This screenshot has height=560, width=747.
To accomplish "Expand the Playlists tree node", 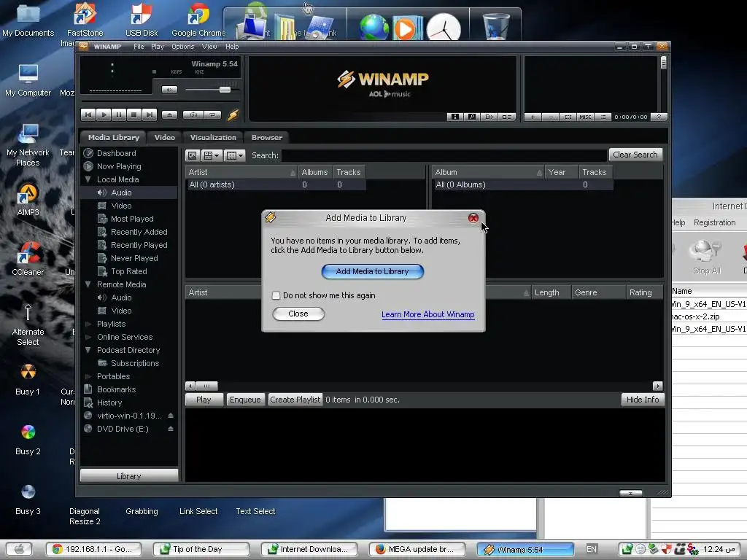I will (88, 324).
